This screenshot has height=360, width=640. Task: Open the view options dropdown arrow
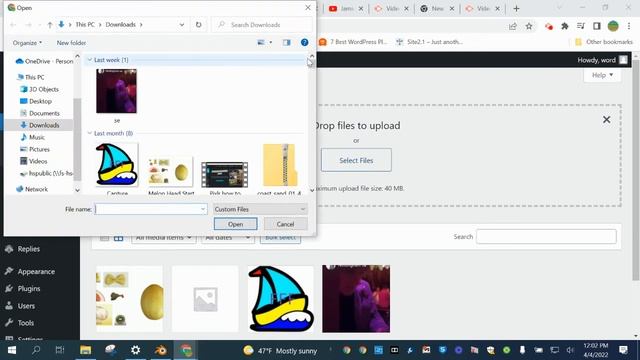(x=271, y=42)
